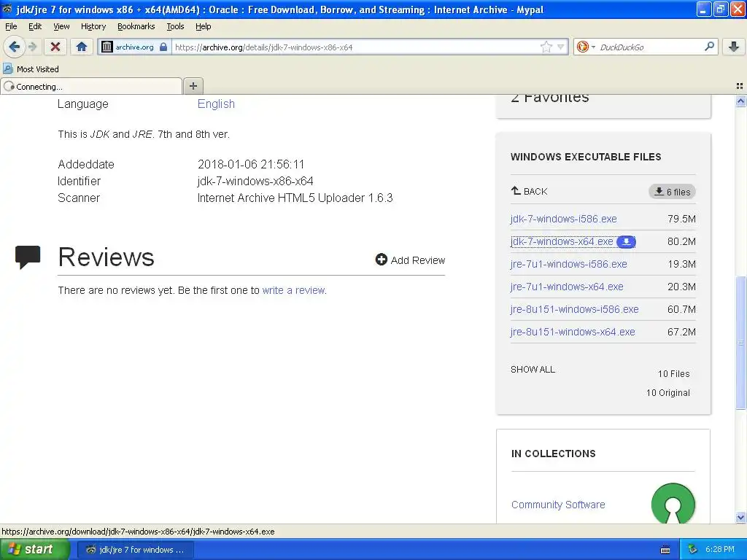Image resolution: width=747 pixels, height=560 pixels.
Task: Download jdk-7-windows-i586.exe
Action: 564,219
